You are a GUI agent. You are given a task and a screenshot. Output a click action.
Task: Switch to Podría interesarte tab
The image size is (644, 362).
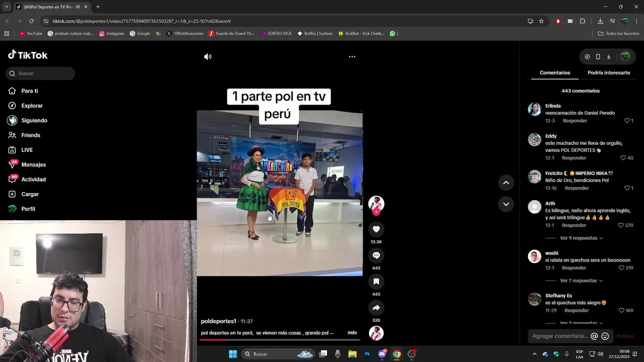point(609,73)
